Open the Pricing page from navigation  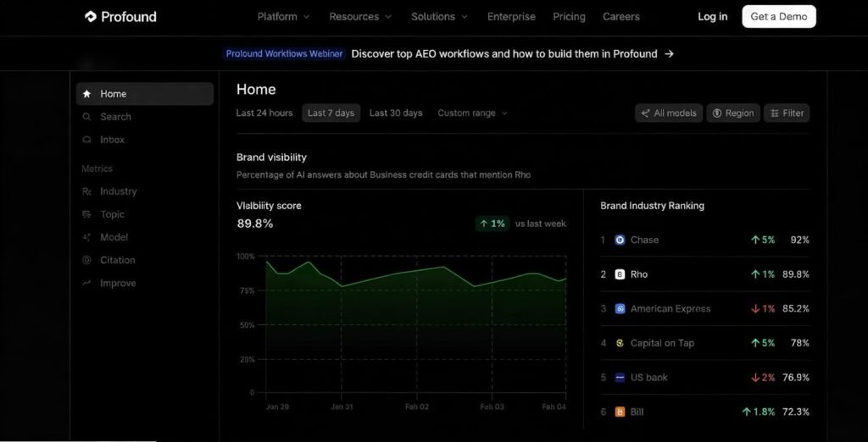click(569, 17)
